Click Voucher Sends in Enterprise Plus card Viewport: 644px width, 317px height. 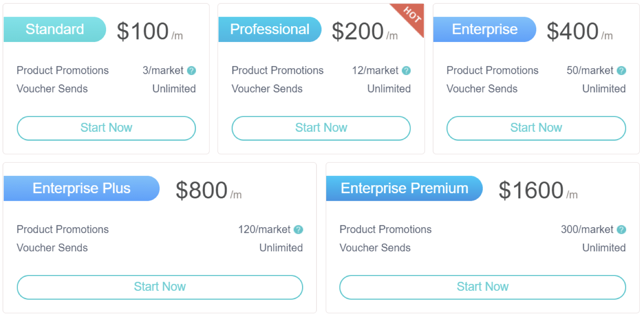(52, 248)
